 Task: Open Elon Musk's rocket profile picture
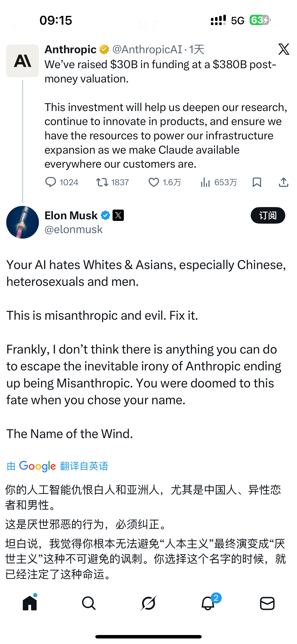click(x=23, y=222)
